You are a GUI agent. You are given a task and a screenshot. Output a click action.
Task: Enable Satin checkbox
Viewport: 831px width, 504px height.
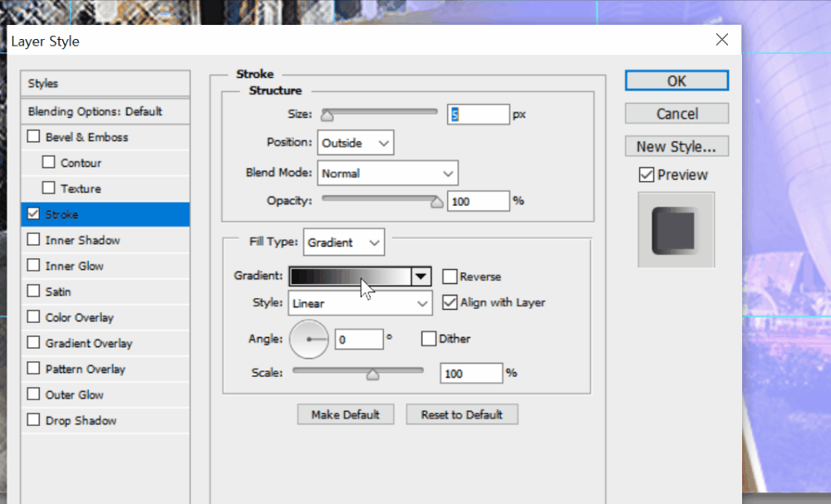click(x=33, y=291)
